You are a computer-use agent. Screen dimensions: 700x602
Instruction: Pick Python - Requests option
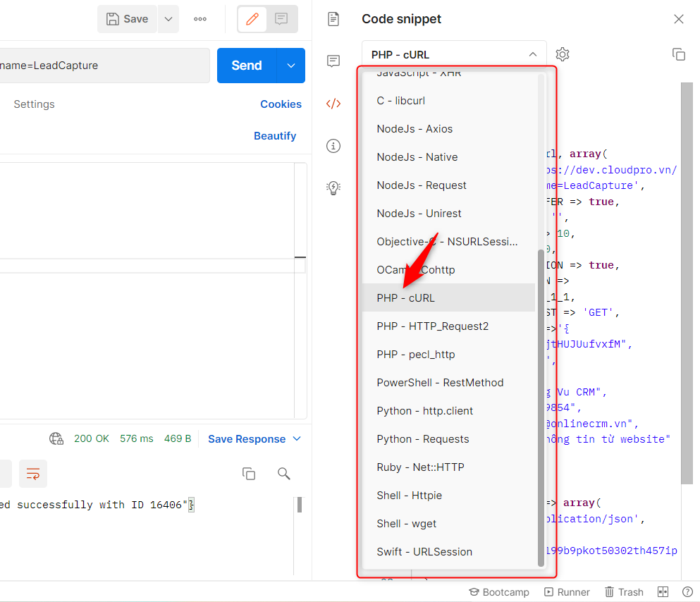coord(448,438)
